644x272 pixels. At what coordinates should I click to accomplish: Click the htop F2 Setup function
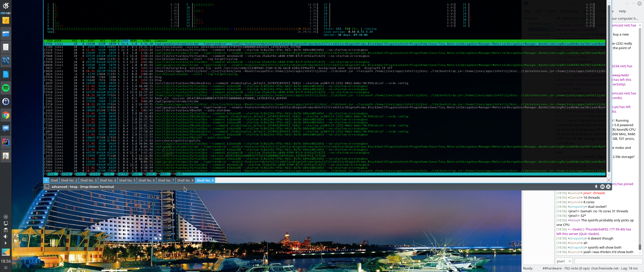pyautogui.click(x=65, y=174)
